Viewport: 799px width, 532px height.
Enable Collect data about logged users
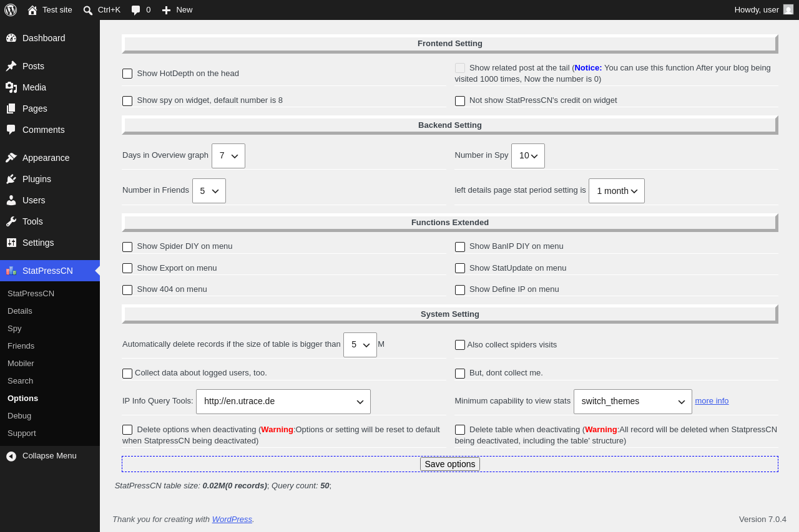coord(127,374)
